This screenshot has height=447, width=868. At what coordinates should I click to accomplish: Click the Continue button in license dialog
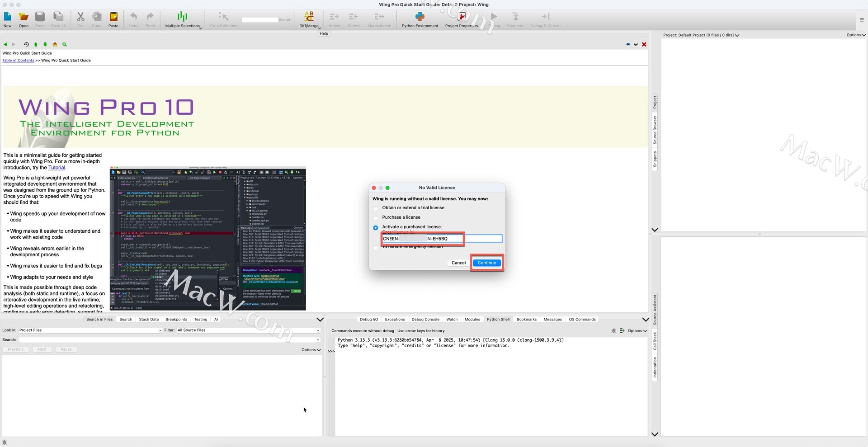click(486, 263)
